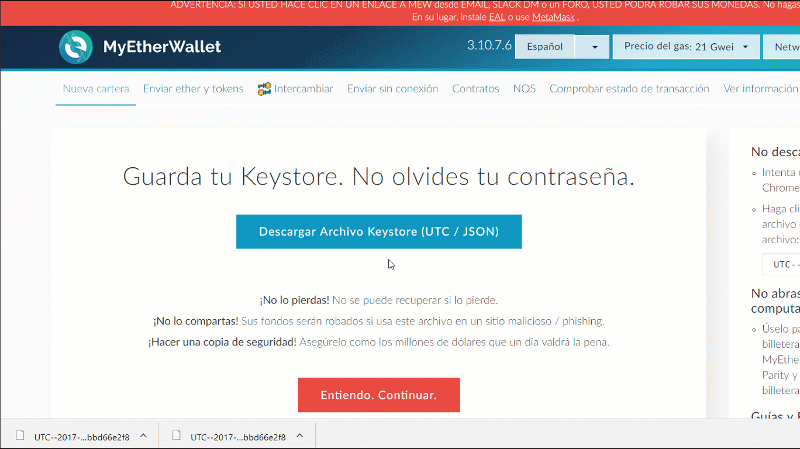Click the UTC filename box in sidebar
This screenshot has width=800, height=449.
[x=781, y=264]
